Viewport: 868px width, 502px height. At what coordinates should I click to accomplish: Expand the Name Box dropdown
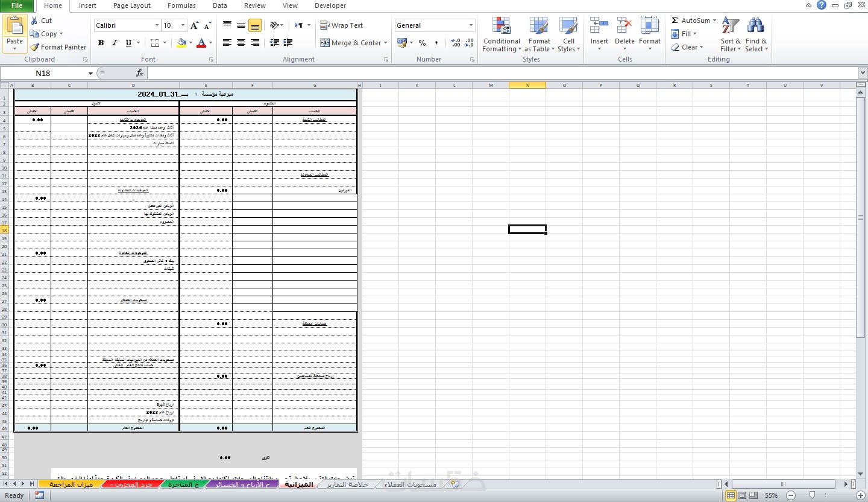point(90,73)
